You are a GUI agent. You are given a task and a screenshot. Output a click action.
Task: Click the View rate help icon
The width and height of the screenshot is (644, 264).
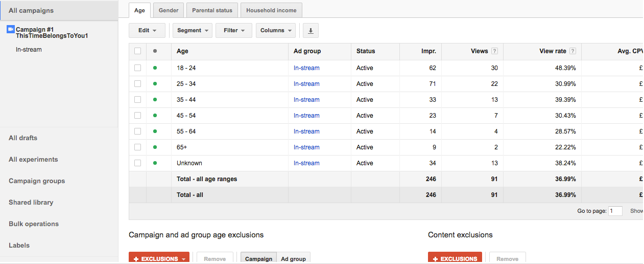coord(573,51)
